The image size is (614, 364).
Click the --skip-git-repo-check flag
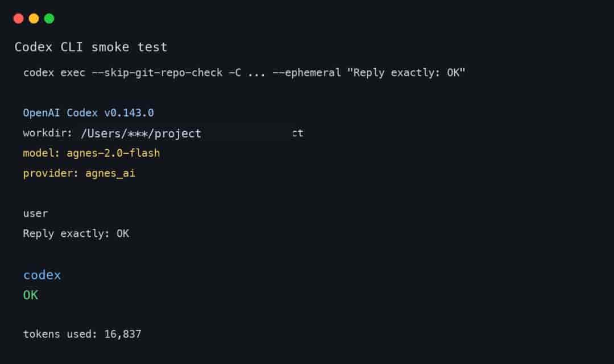[x=157, y=73]
